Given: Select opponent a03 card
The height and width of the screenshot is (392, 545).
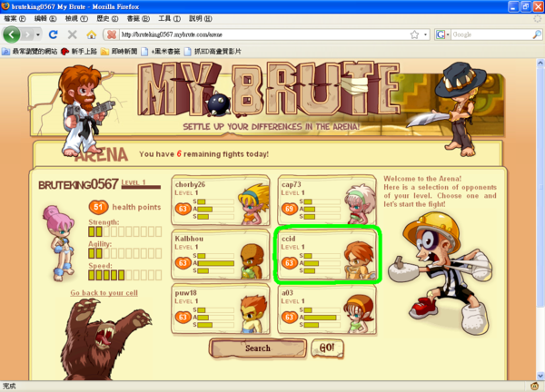Looking at the screenshot, I should 327,309.
